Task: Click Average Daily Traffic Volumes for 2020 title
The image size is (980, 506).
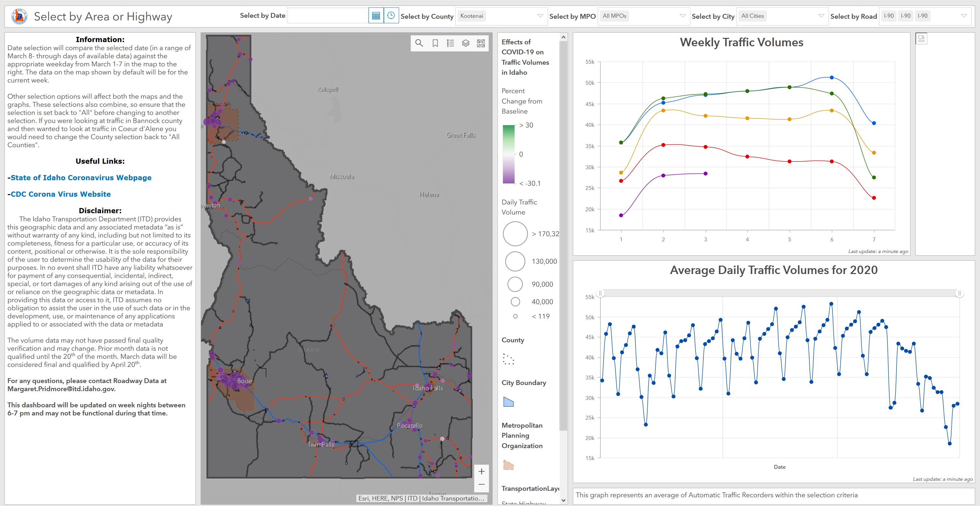Action: [x=774, y=270]
